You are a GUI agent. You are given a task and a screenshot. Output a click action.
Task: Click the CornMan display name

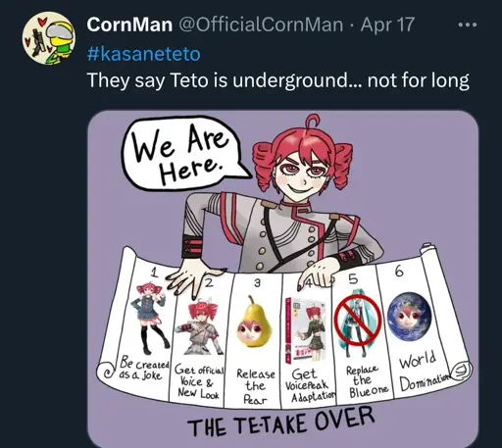(x=129, y=25)
